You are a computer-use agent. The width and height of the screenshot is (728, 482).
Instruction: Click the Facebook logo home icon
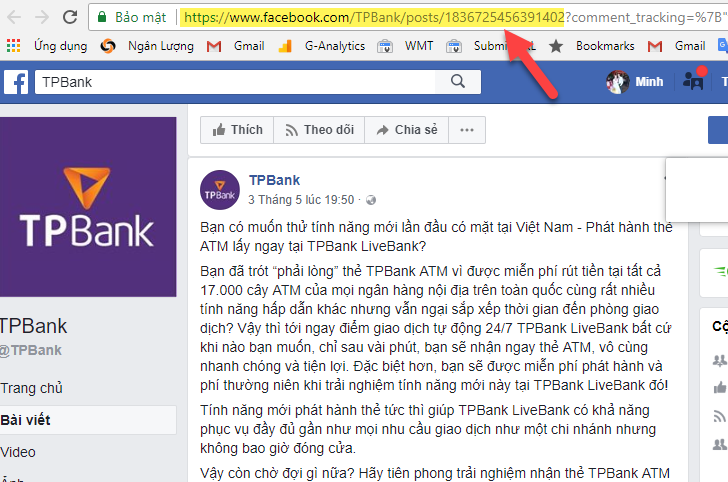16,82
